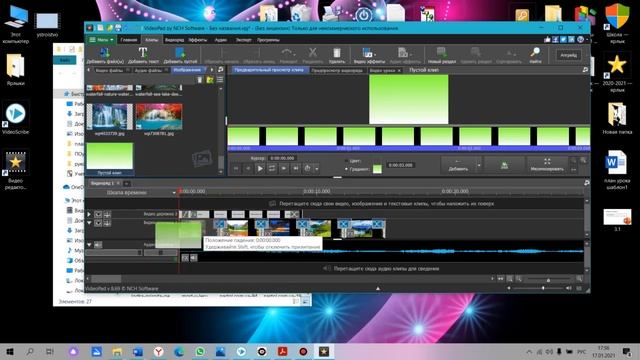Viewport: 640px width, 360px height.
Task: Switch to the Home ribbon tab
Action: (x=129, y=40)
